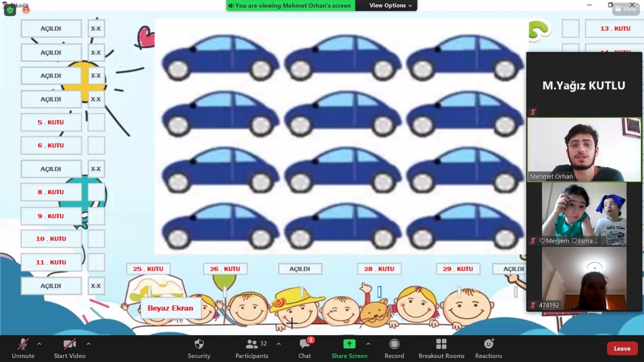This screenshot has height=362, width=644.
Task: Open the Reactions menu
Action: [x=489, y=348]
